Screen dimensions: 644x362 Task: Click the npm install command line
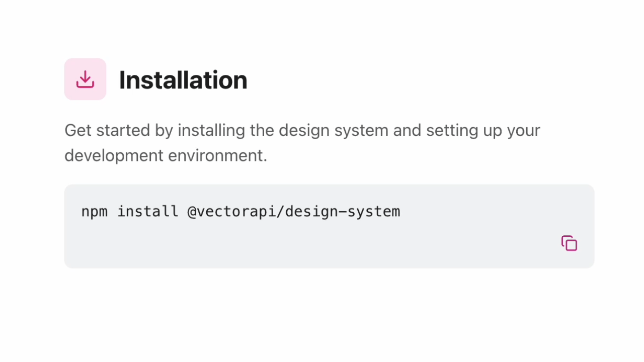click(240, 211)
